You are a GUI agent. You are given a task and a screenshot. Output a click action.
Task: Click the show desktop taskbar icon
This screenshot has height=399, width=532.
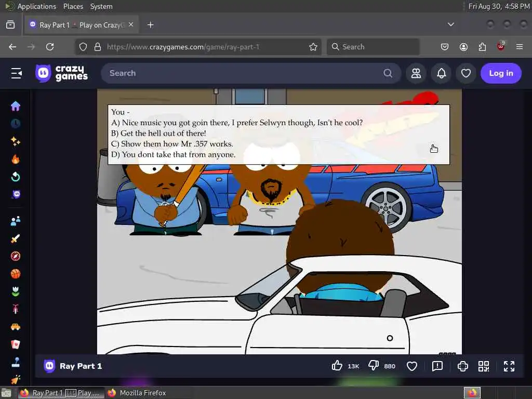click(x=6, y=393)
